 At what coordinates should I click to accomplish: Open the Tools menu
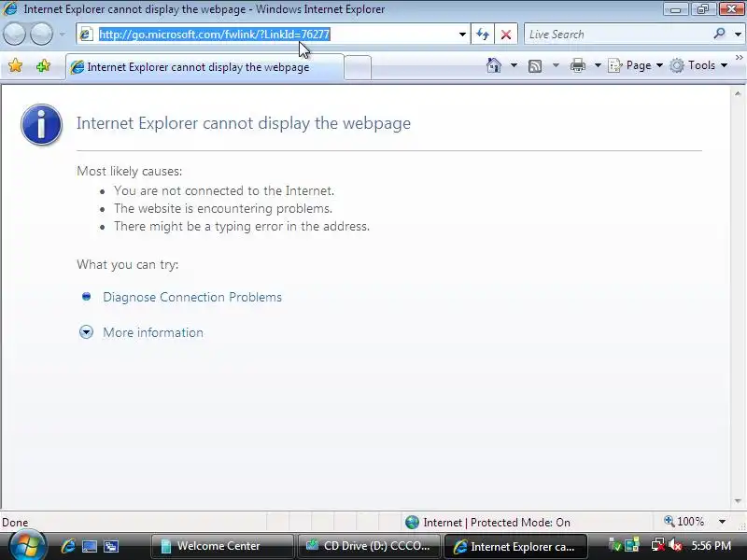[698, 65]
